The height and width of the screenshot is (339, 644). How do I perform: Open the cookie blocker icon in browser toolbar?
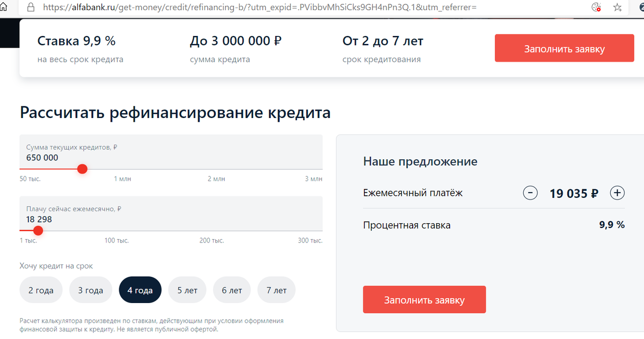click(x=596, y=8)
